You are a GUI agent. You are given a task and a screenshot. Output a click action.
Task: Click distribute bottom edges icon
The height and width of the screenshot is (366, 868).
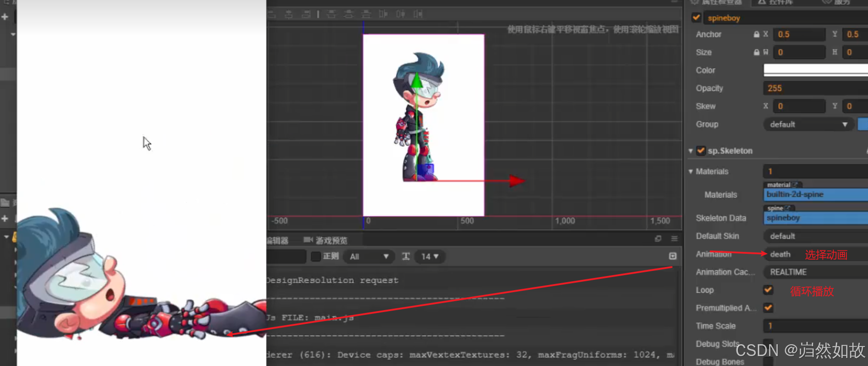tap(366, 14)
